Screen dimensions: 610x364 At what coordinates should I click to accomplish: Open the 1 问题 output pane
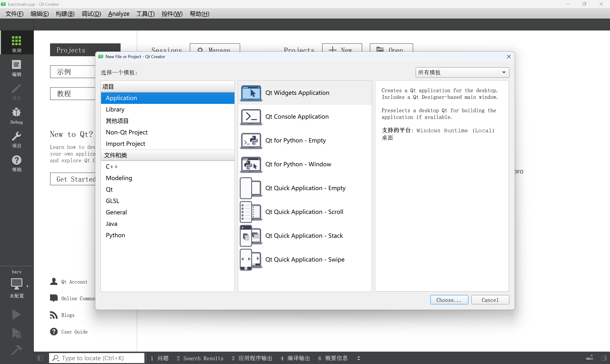pos(160,358)
